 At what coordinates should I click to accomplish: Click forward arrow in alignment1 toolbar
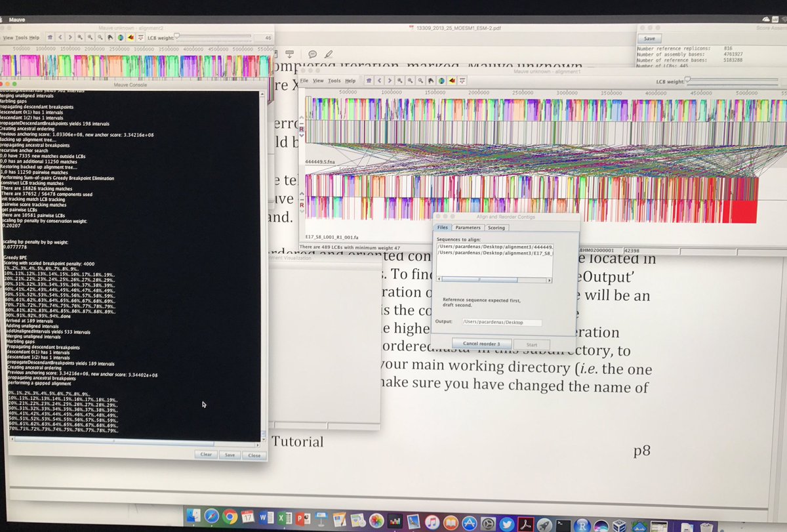pyautogui.click(x=390, y=81)
